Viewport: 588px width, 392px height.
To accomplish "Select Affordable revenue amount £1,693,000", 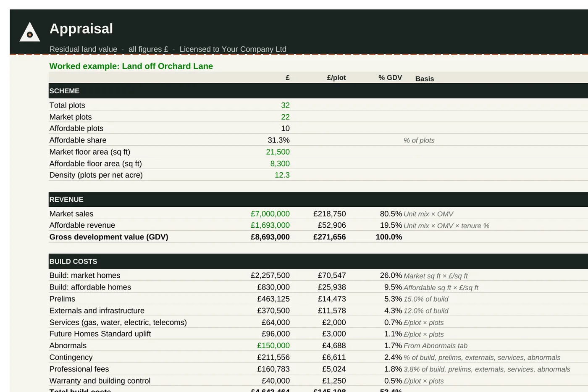I will click(270, 225).
